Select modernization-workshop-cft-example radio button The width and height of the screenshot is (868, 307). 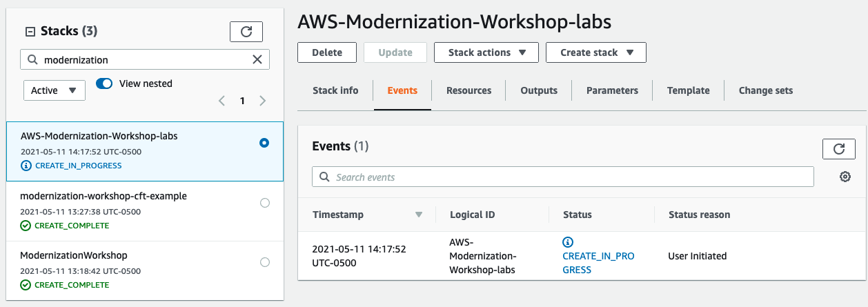pyautogui.click(x=265, y=203)
